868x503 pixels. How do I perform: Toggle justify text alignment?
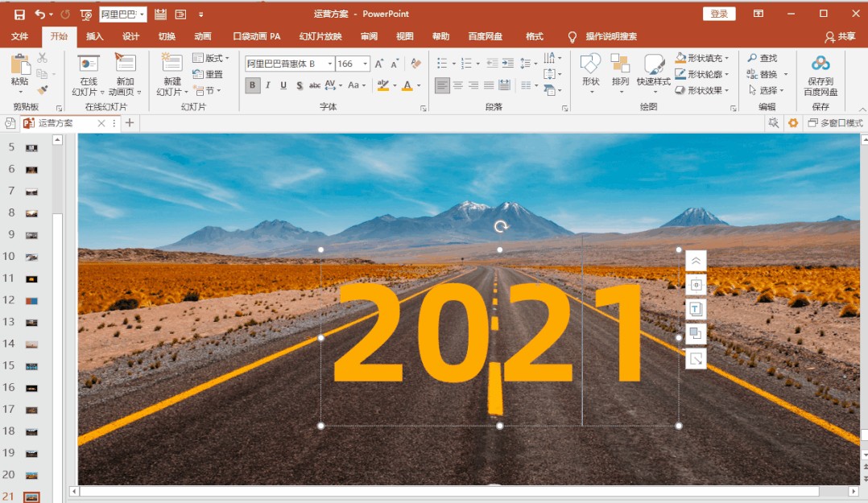tap(489, 85)
